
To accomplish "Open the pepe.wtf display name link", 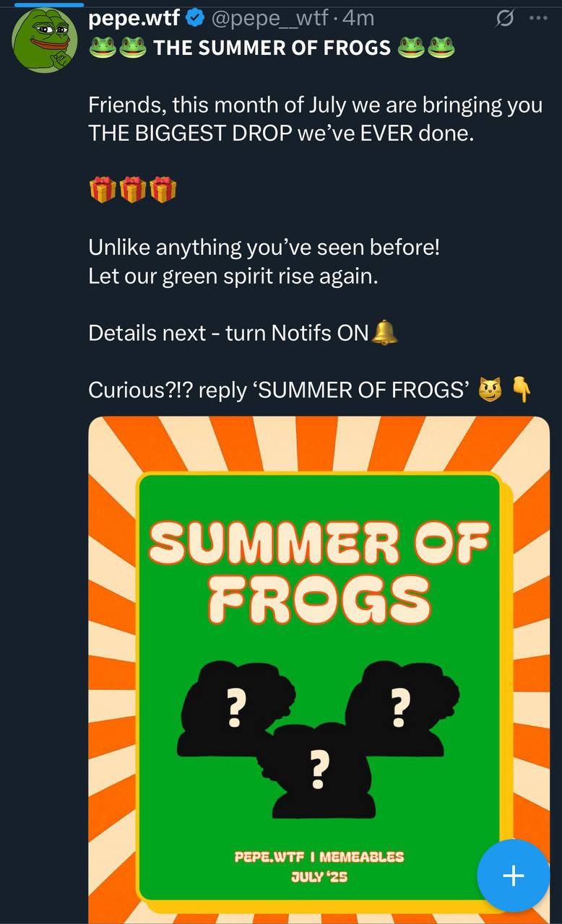I will pos(134,18).
